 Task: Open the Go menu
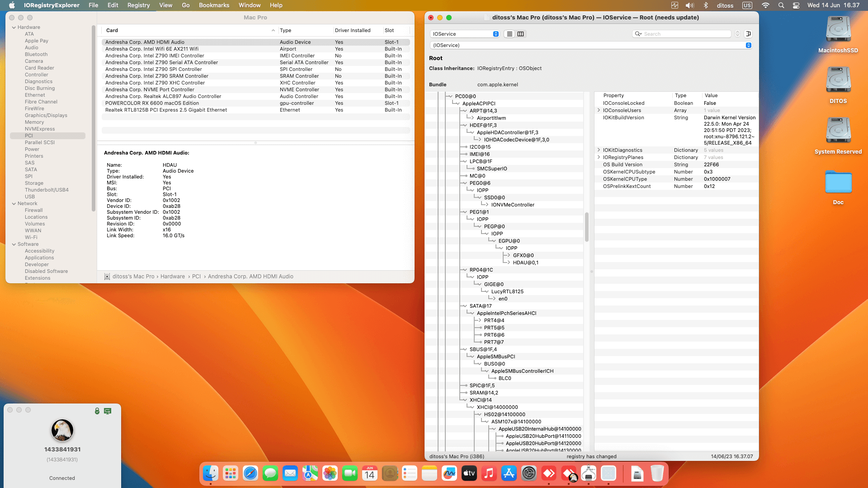point(185,5)
